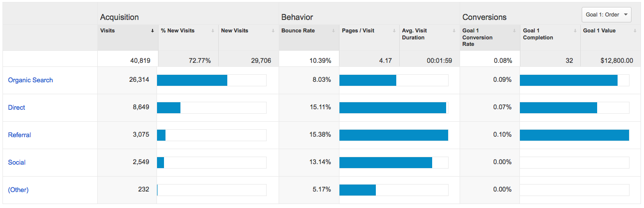Click the sort arrow in Visits column
Screen dimensions: 644x208
153,31
